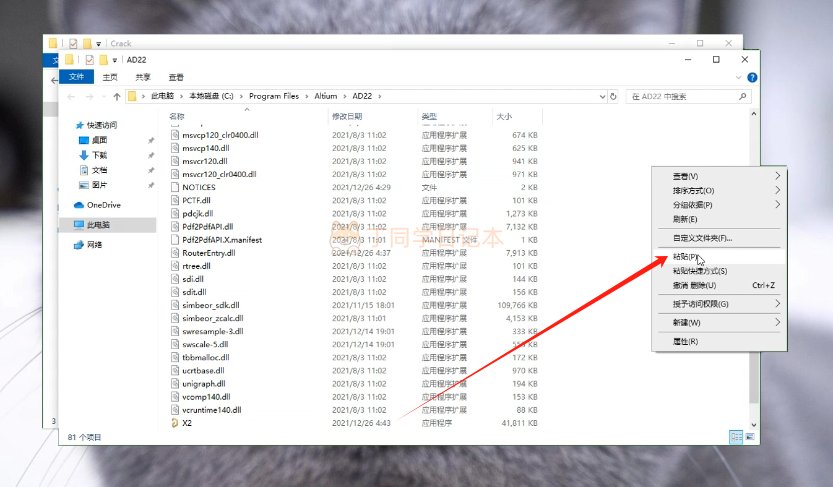Click the up-directory arrow in navigation bar
This screenshot has height=487, width=833.
tap(117, 97)
